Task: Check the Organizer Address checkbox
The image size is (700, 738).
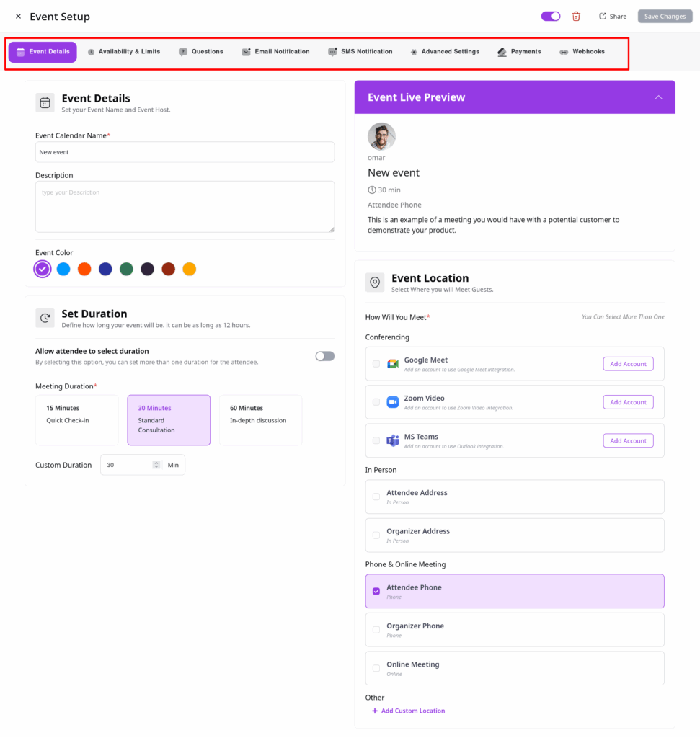Action: tap(376, 535)
